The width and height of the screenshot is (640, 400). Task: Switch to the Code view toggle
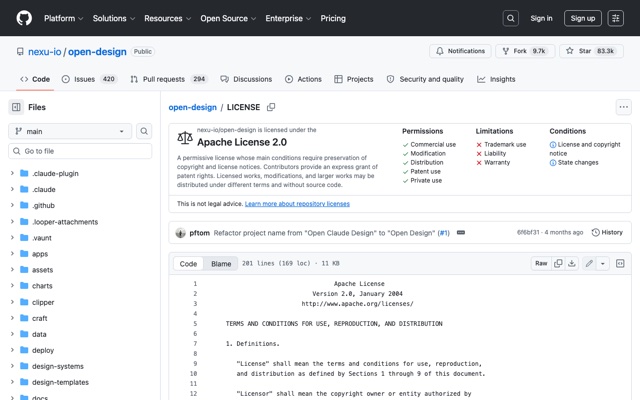(x=188, y=264)
